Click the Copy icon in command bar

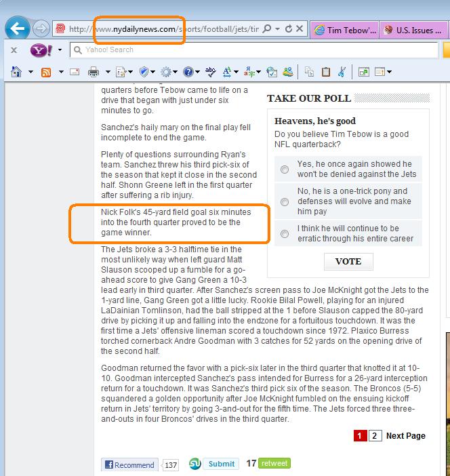tap(309, 72)
